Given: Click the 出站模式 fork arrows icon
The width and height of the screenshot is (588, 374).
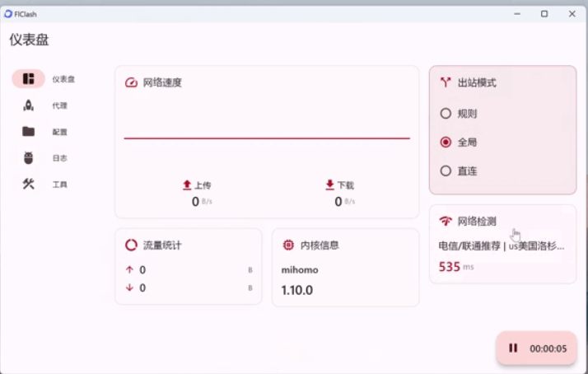Looking at the screenshot, I should (446, 82).
